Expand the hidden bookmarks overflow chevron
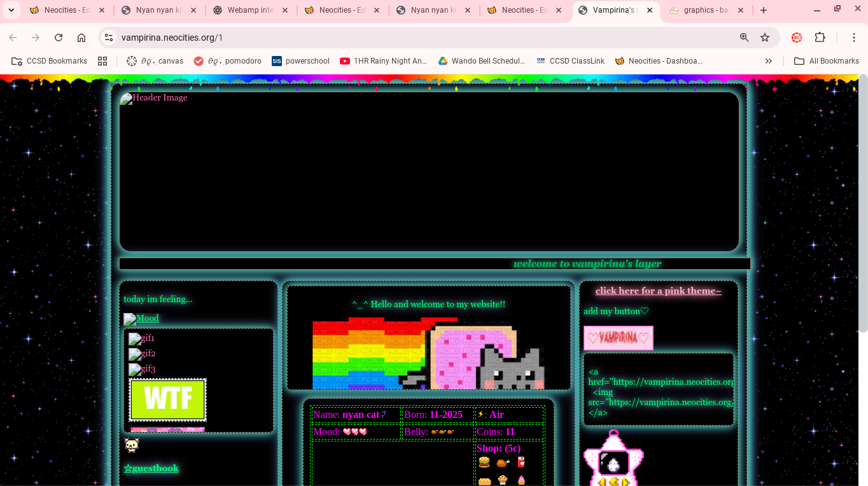This screenshot has width=868, height=486. coord(769,61)
